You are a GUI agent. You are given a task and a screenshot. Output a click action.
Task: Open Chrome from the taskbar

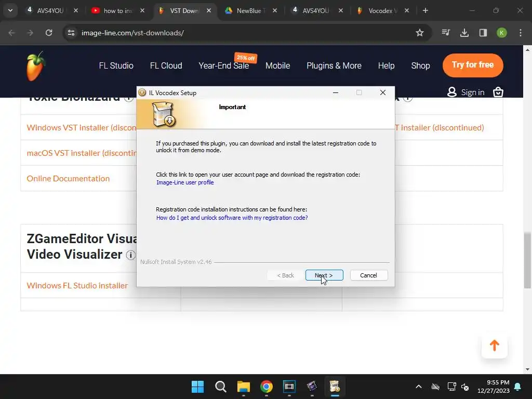pyautogui.click(x=267, y=387)
